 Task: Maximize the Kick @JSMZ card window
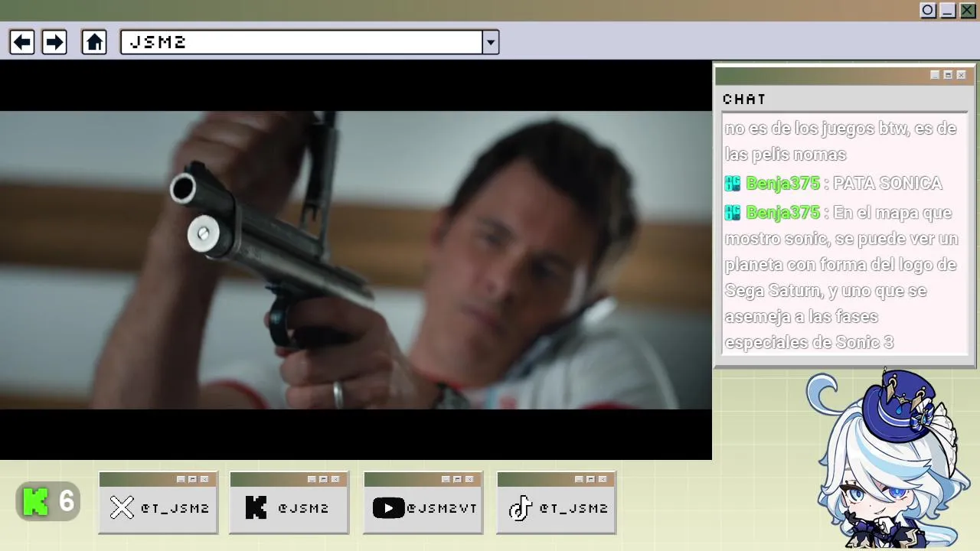point(323,479)
